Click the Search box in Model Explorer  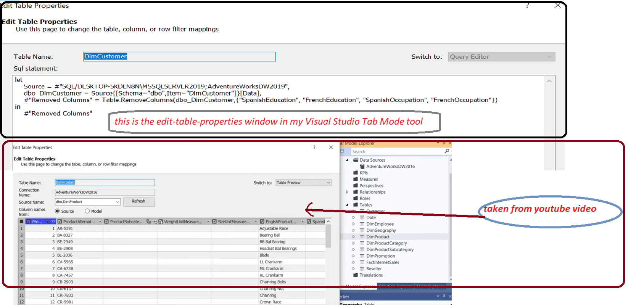click(397, 152)
